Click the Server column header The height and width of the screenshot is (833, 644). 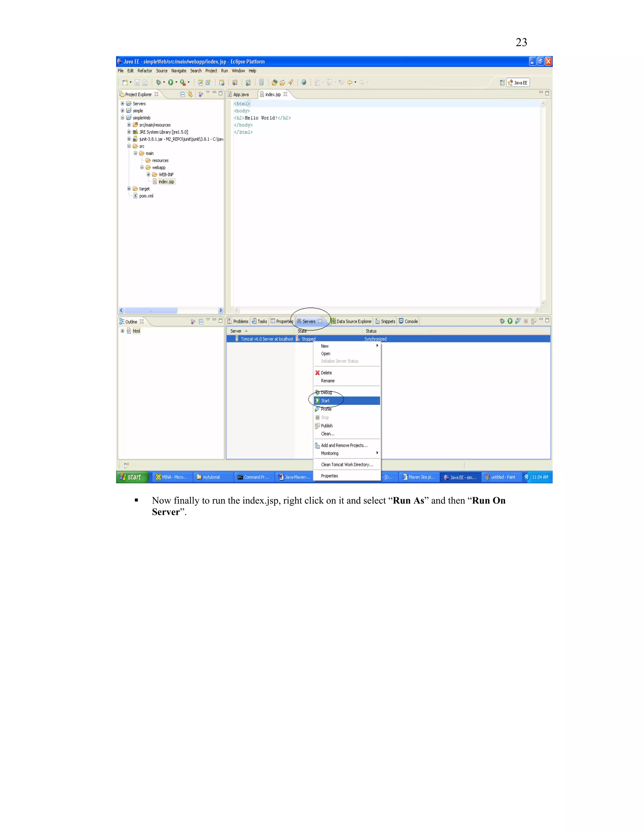coord(261,331)
